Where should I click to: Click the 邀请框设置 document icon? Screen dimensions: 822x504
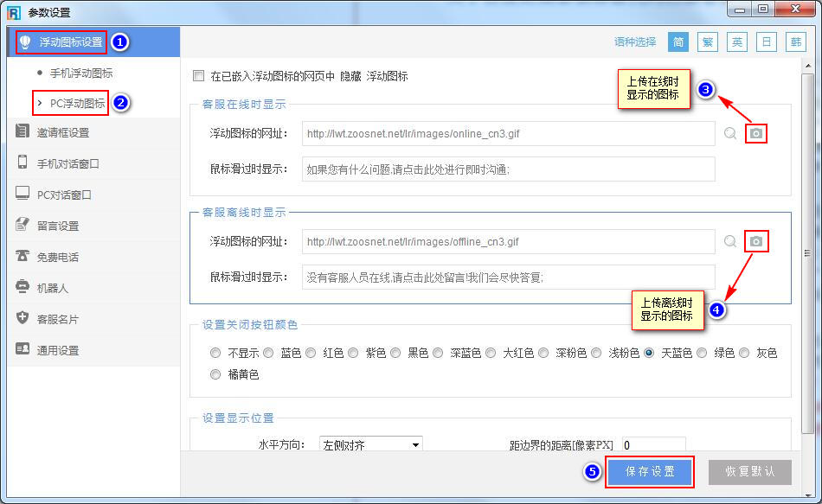click(x=22, y=131)
